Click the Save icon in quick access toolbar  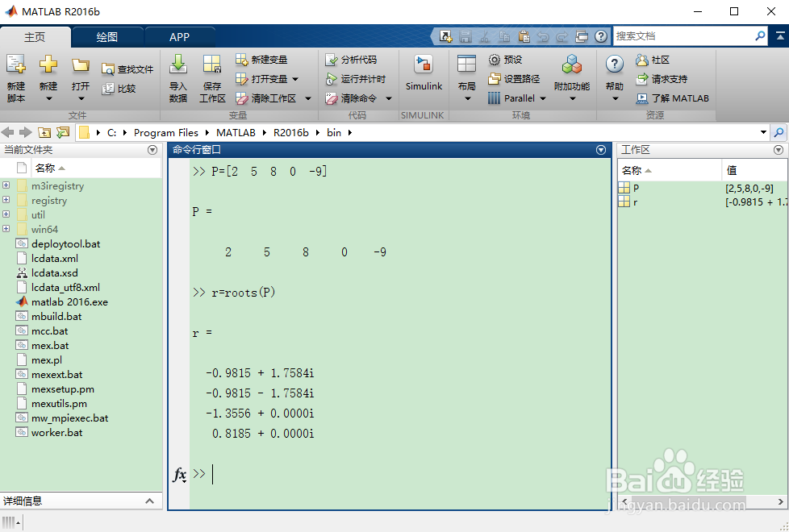pos(465,36)
